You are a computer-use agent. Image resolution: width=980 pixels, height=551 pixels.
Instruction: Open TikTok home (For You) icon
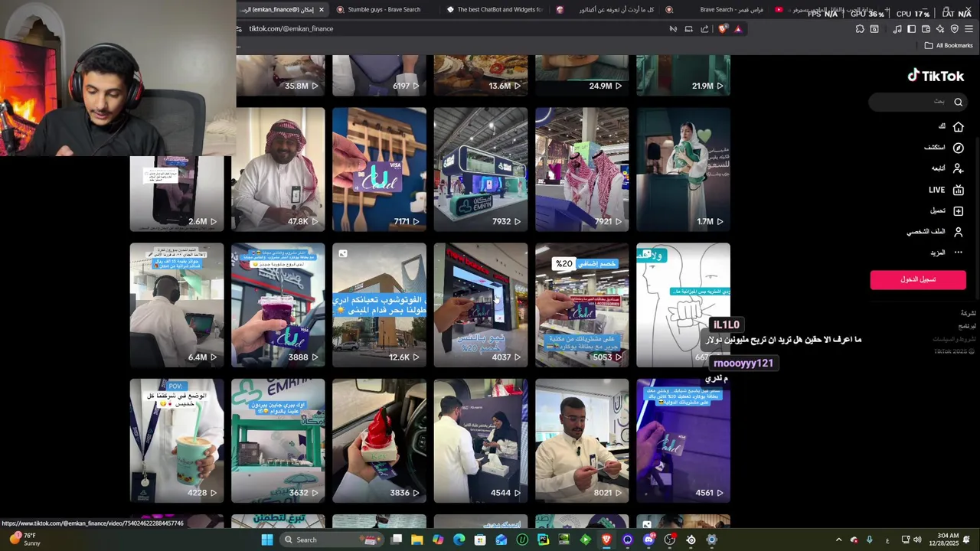click(958, 126)
